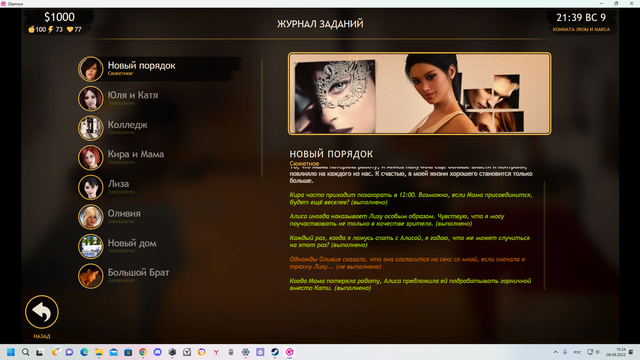
Task: Click the РУС language indicator
Action: [x=577, y=352]
